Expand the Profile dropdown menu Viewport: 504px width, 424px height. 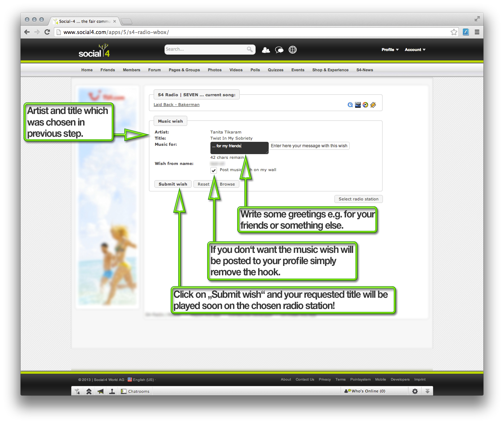tap(390, 50)
